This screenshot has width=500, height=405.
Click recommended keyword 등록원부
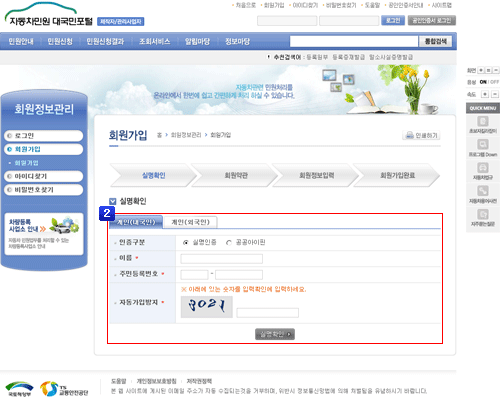point(317,57)
